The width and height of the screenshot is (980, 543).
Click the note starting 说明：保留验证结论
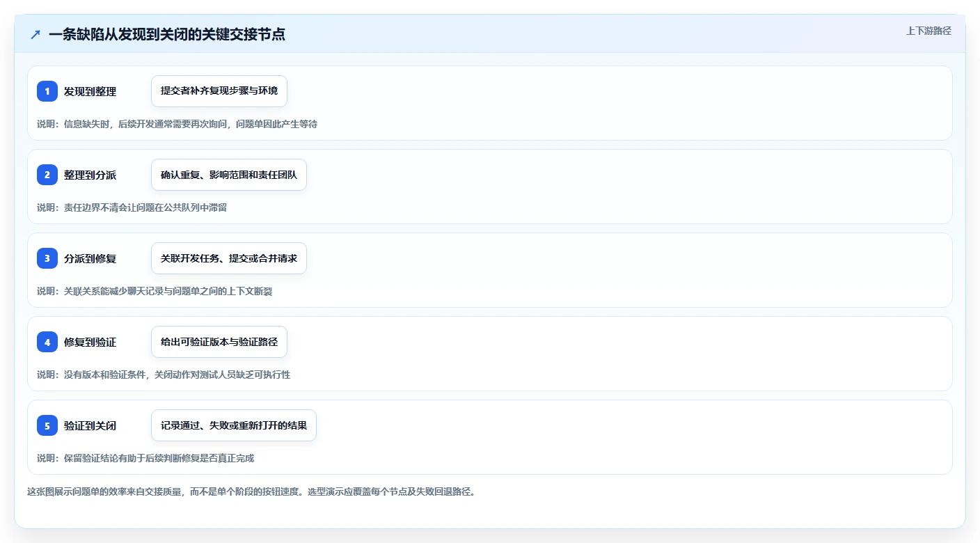pyautogui.click(x=145, y=458)
